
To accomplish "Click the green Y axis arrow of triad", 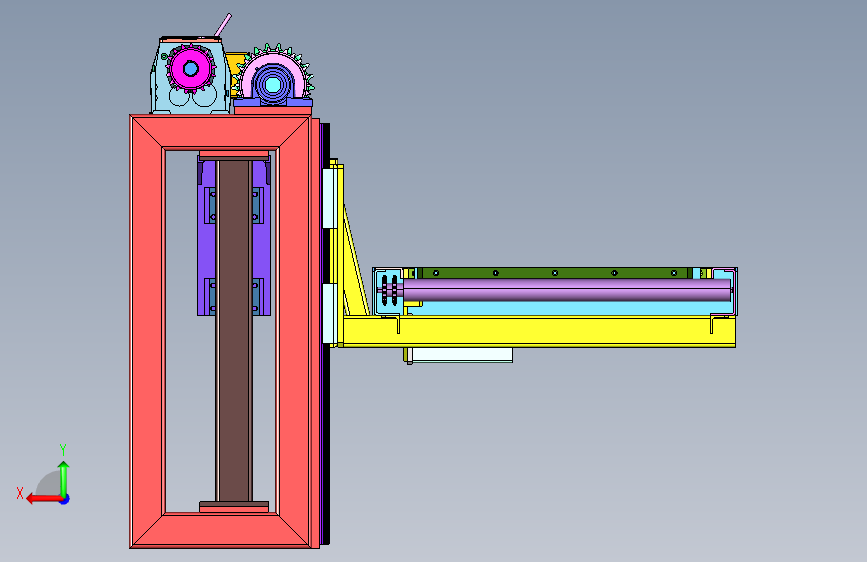I will click(x=64, y=479).
